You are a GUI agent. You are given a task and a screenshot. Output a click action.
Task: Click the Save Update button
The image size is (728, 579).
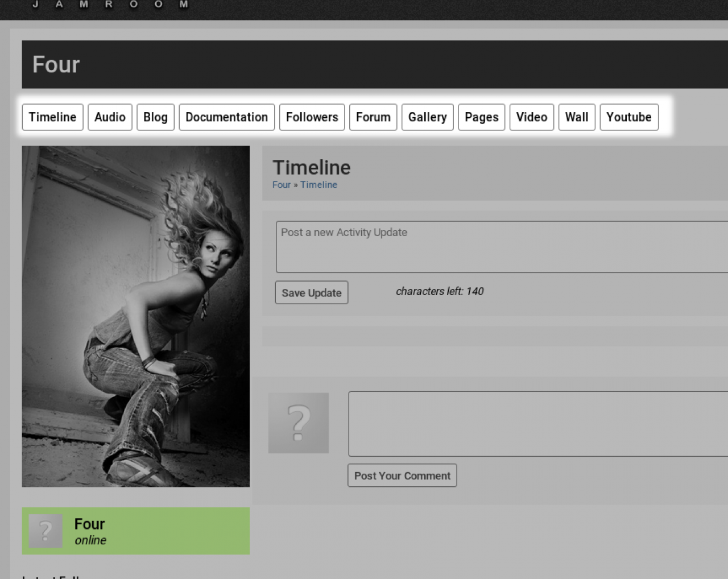click(x=311, y=293)
